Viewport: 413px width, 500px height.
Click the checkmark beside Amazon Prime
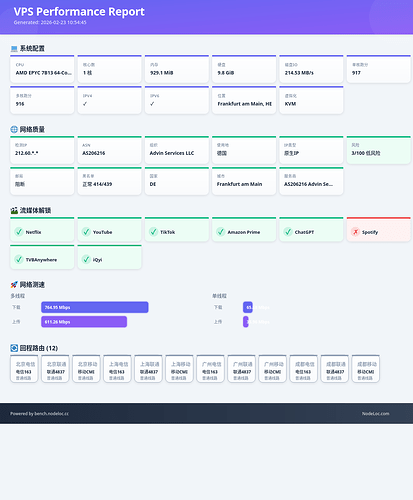[221, 232]
